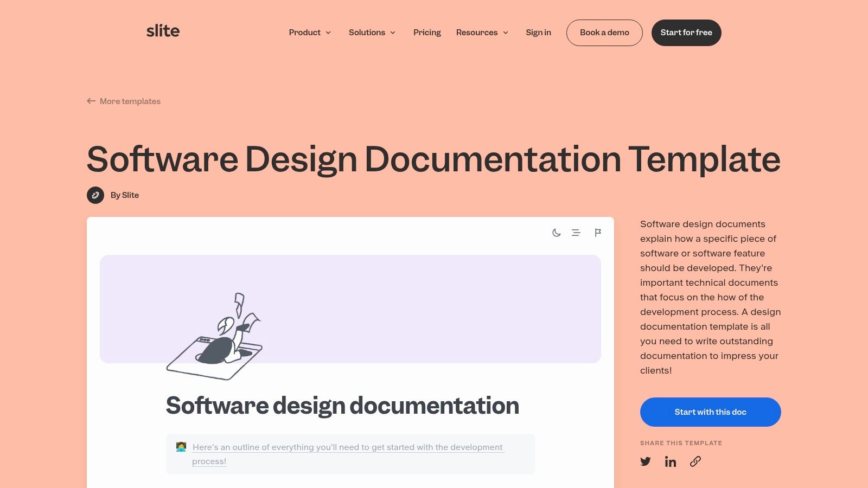868x488 pixels.
Task: Expand the Product dropdown menu
Action: (x=310, y=33)
